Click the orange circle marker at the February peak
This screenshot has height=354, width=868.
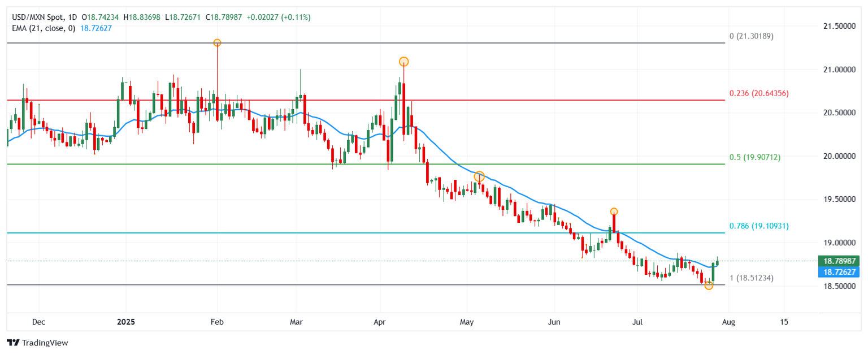pos(217,43)
